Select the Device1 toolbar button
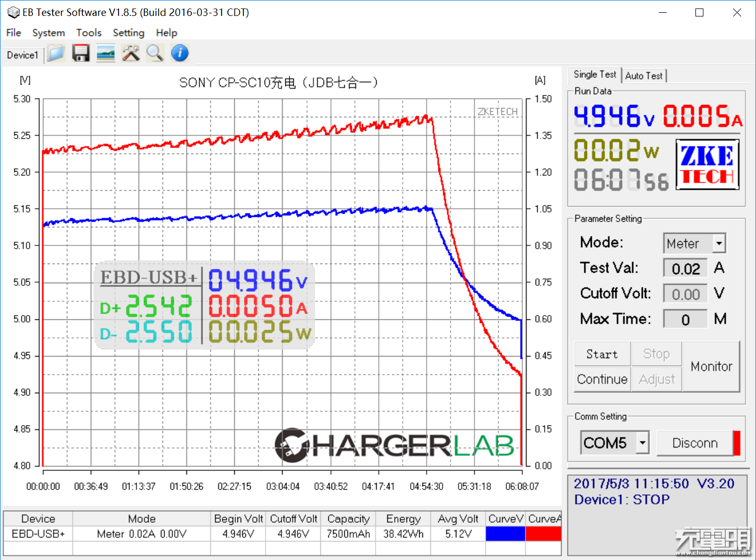This screenshot has width=756, height=560. pyautogui.click(x=22, y=55)
